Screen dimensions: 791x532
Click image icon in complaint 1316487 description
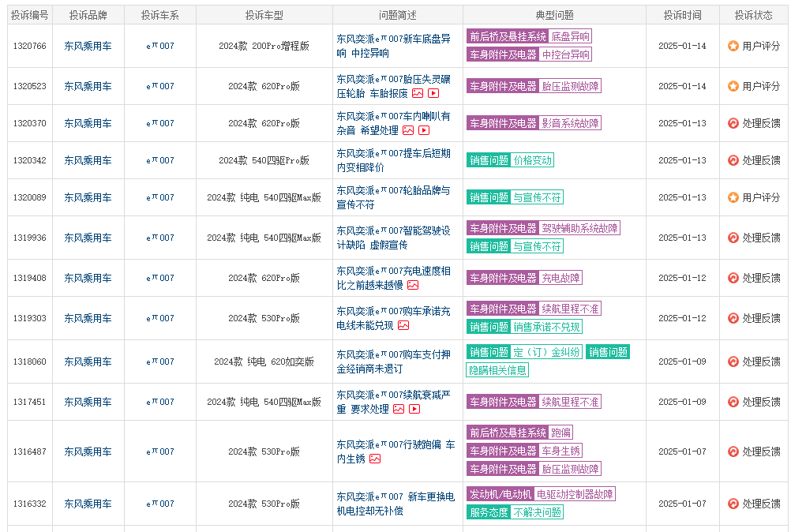click(375, 459)
